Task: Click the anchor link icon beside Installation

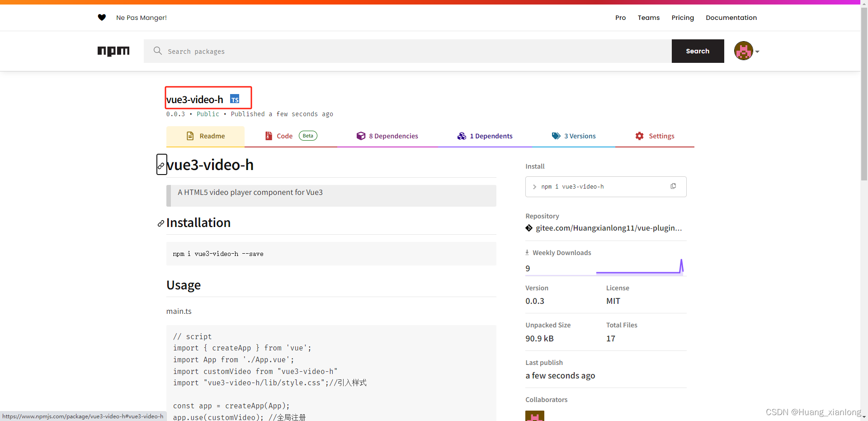Action: 160,223
